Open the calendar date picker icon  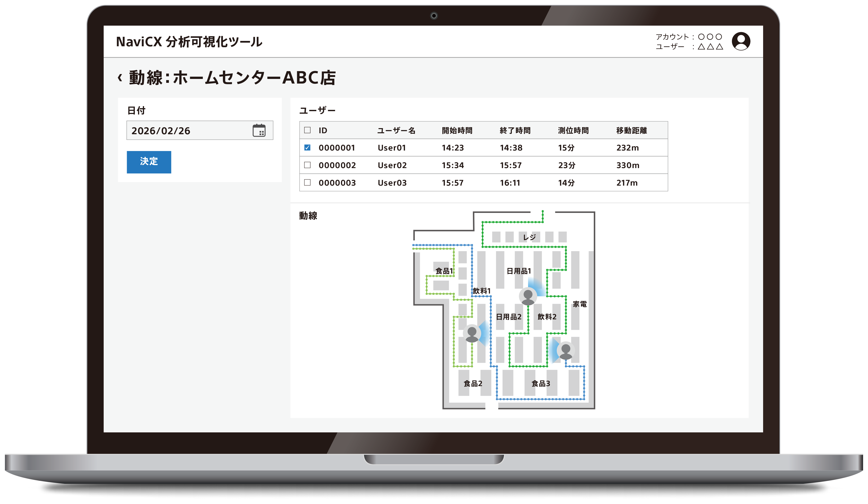[259, 130]
